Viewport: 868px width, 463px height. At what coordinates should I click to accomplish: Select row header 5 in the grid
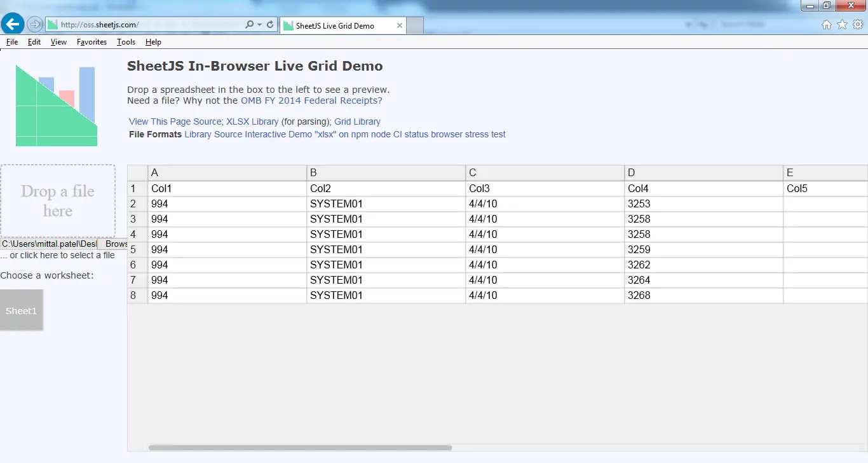coord(138,250)
